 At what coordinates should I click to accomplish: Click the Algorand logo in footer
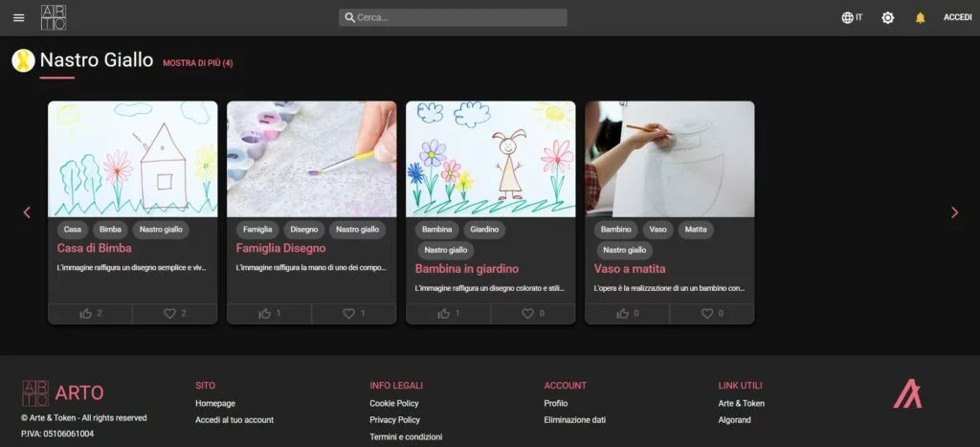[x=907, y=393]
